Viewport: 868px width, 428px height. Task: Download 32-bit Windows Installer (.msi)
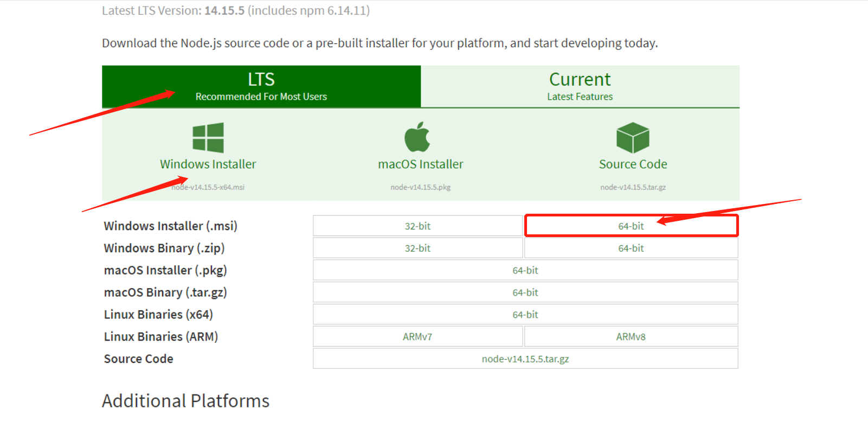417,226
